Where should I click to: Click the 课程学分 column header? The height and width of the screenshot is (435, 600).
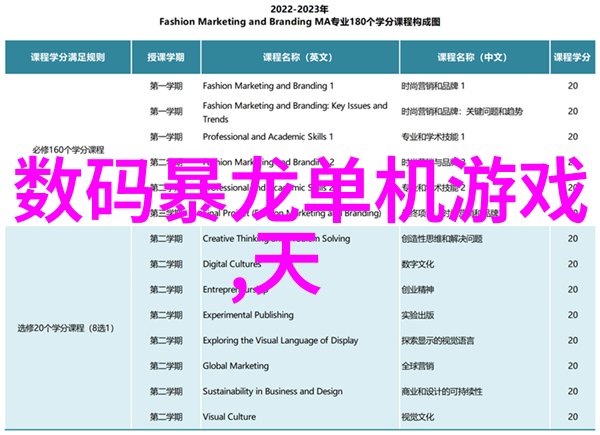(573, 57)
